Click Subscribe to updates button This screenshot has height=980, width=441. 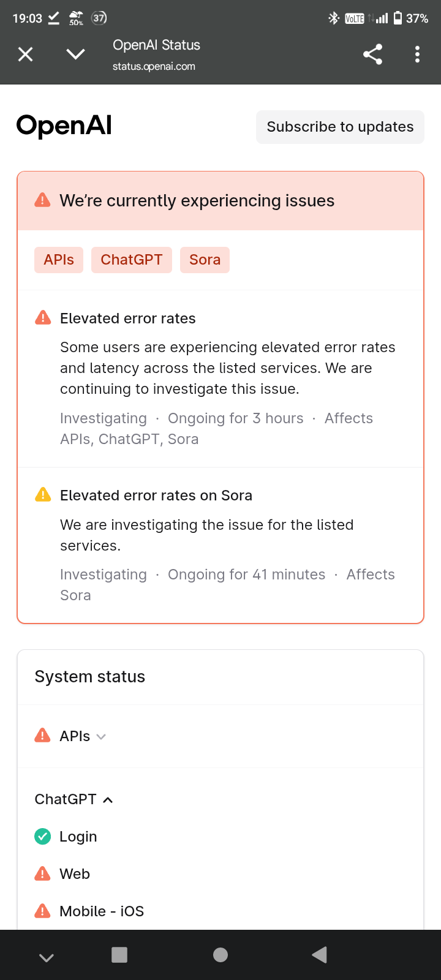click(x=340, y=127)
